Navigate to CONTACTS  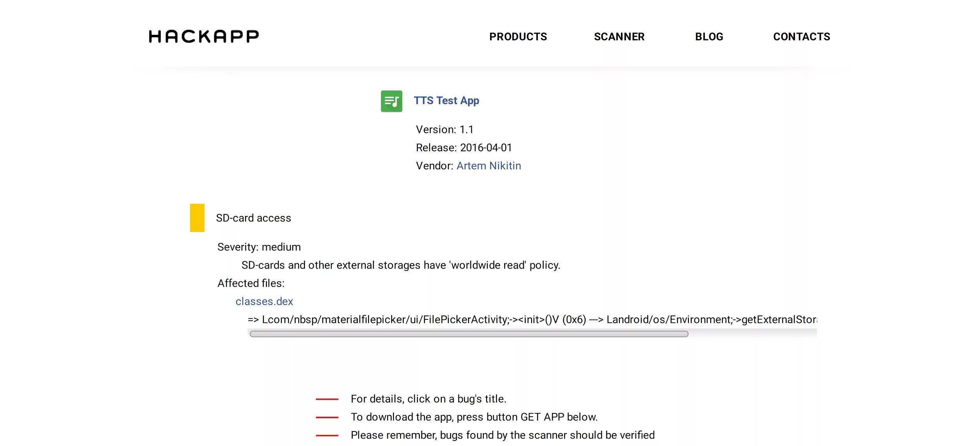coord(801,37)
